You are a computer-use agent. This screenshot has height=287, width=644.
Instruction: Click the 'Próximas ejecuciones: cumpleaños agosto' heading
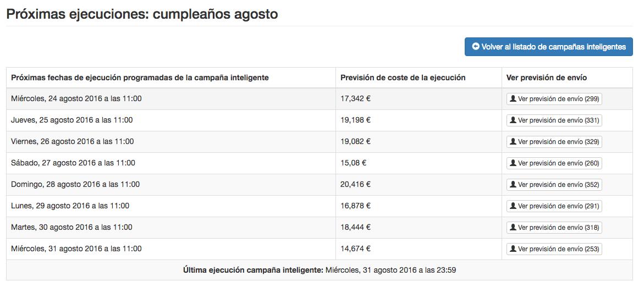[142, 14]
